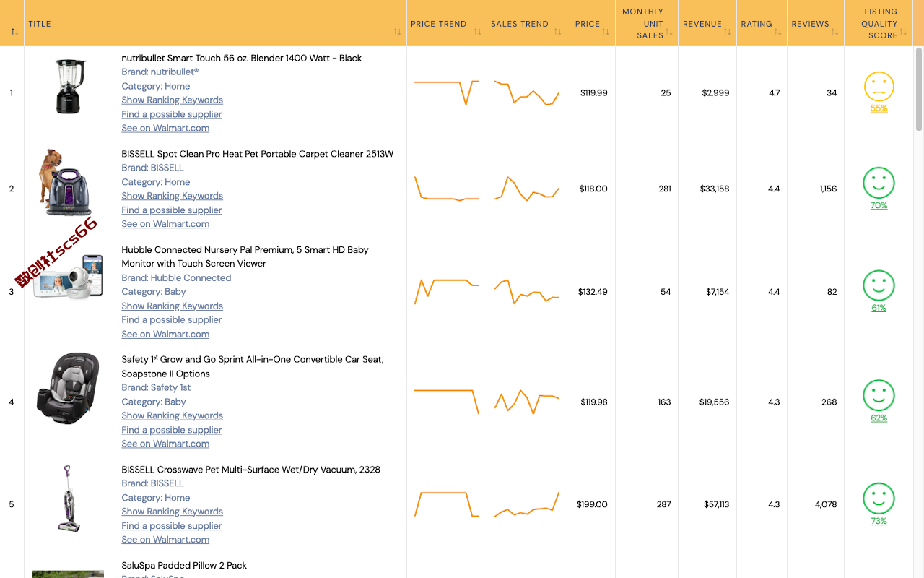924x578 pixels.
Task: Open the 61% listing quality score link
Action: tap(879, 308)
